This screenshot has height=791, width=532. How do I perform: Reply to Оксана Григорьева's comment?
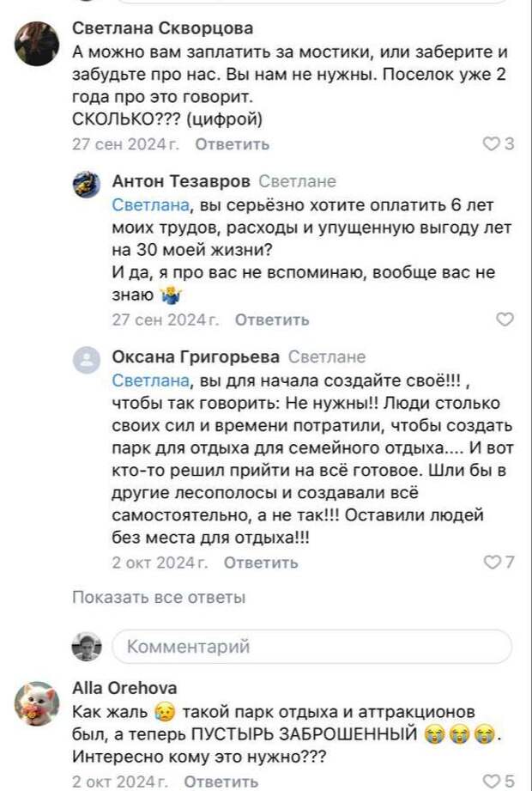261,563
